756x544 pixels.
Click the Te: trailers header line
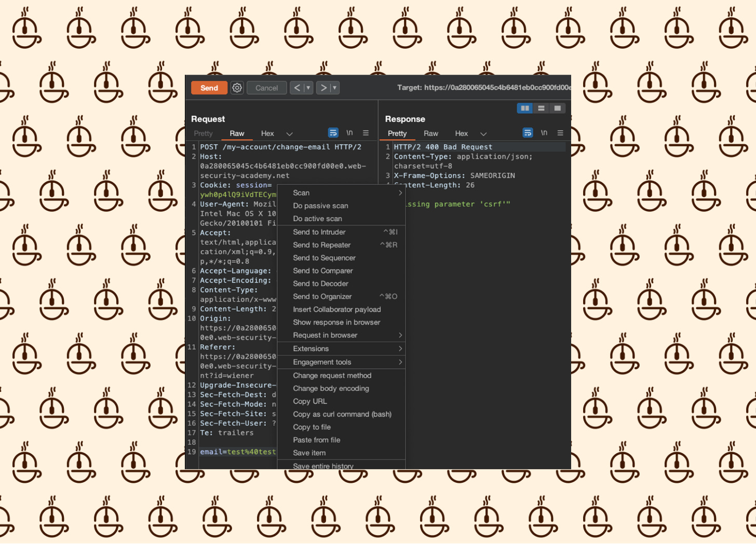click(x=227, y=433)
